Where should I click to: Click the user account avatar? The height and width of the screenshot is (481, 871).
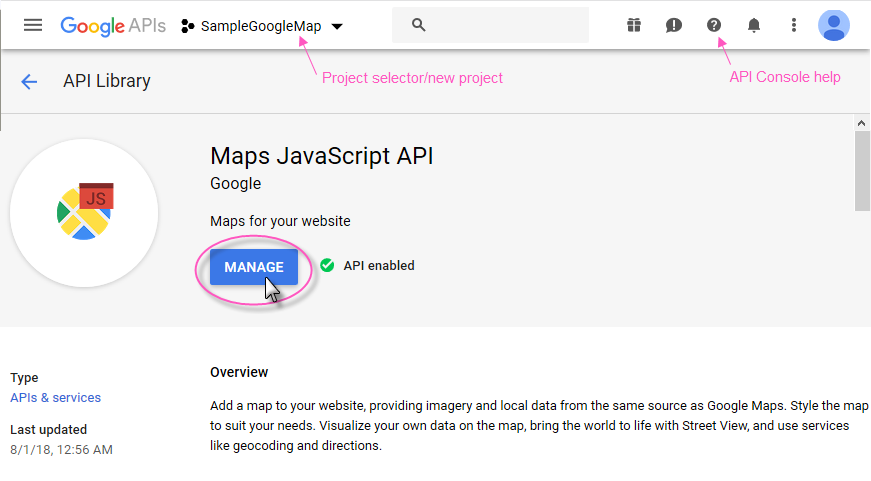(834, 25)
